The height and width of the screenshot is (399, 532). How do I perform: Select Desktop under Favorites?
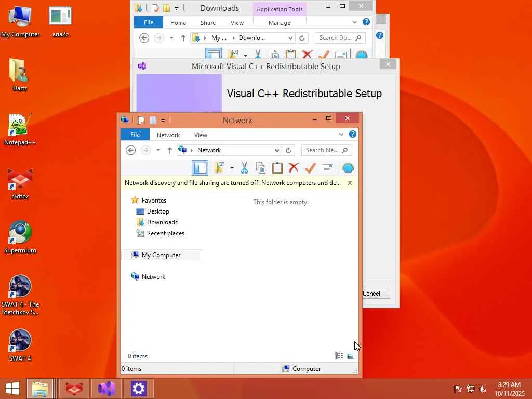pos(158,211)
